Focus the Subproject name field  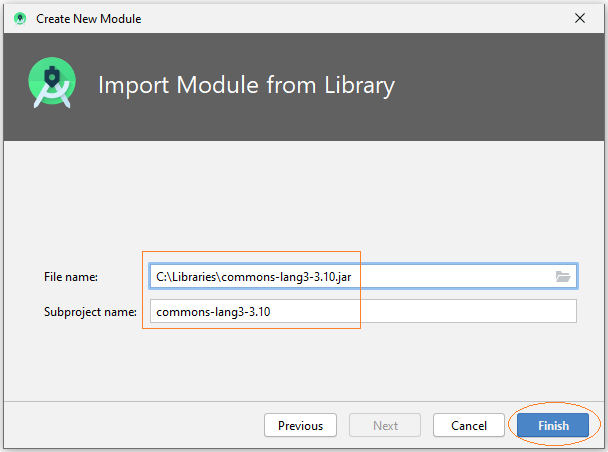pyautogui.click(x=363, y=311)
